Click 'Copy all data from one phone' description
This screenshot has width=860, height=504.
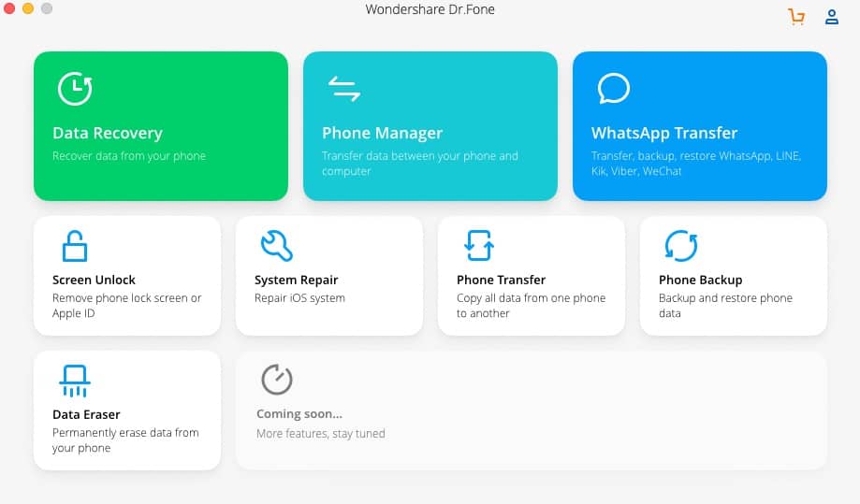coord(531,306)
